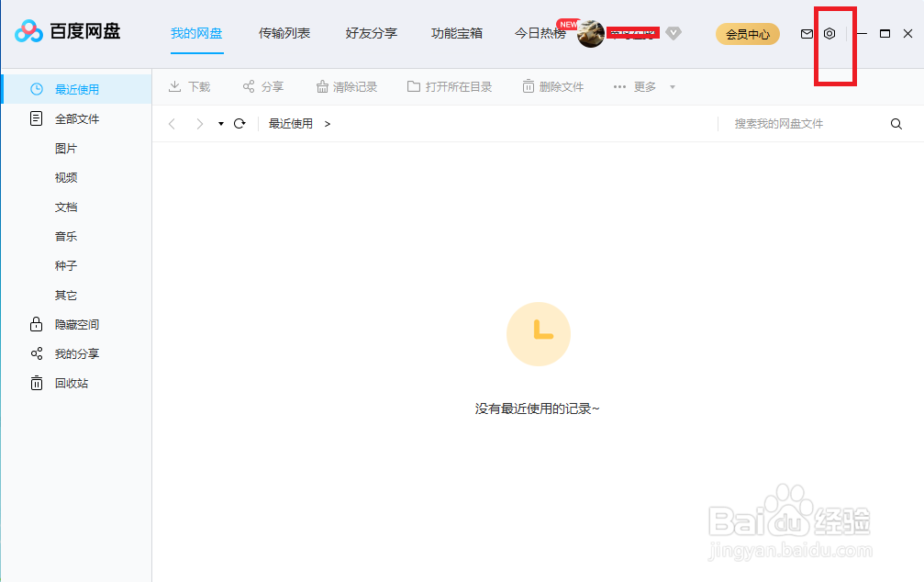Open 会员中心 button

pos(748,34)
